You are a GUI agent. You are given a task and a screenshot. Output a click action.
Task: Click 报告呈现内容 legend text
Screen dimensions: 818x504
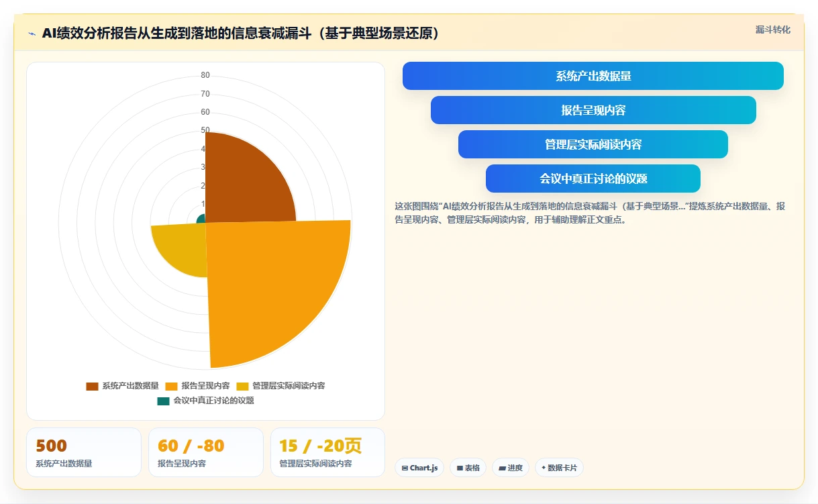pos(205,386)
